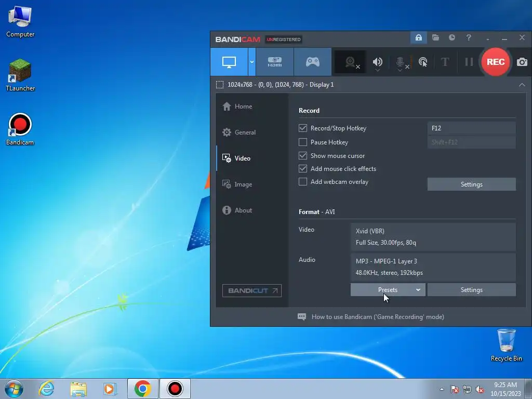The width and height of the screenshot is (532, 399).
Task: Select the Bandicam desktop shortcut
Action: pyautogui.click(x=20, y=129)
